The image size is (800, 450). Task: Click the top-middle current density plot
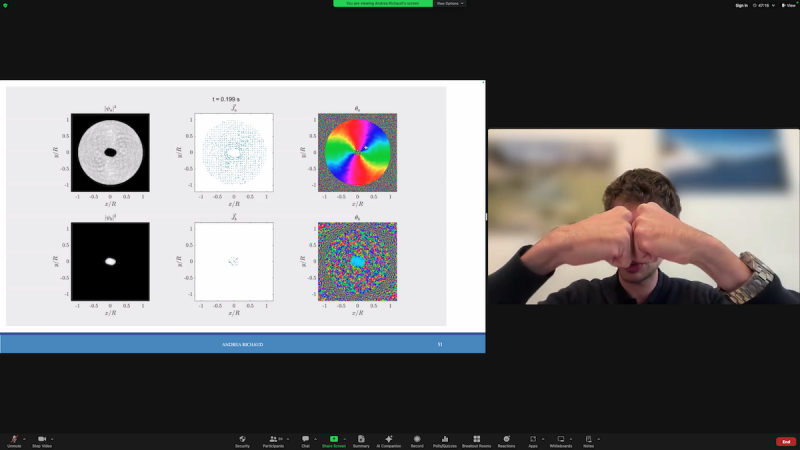234,153
